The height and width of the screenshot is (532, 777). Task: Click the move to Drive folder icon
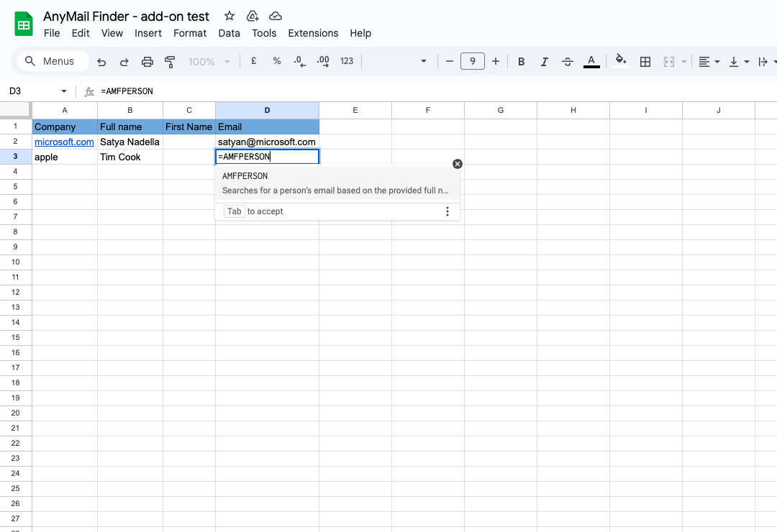[x=253, y=16]
